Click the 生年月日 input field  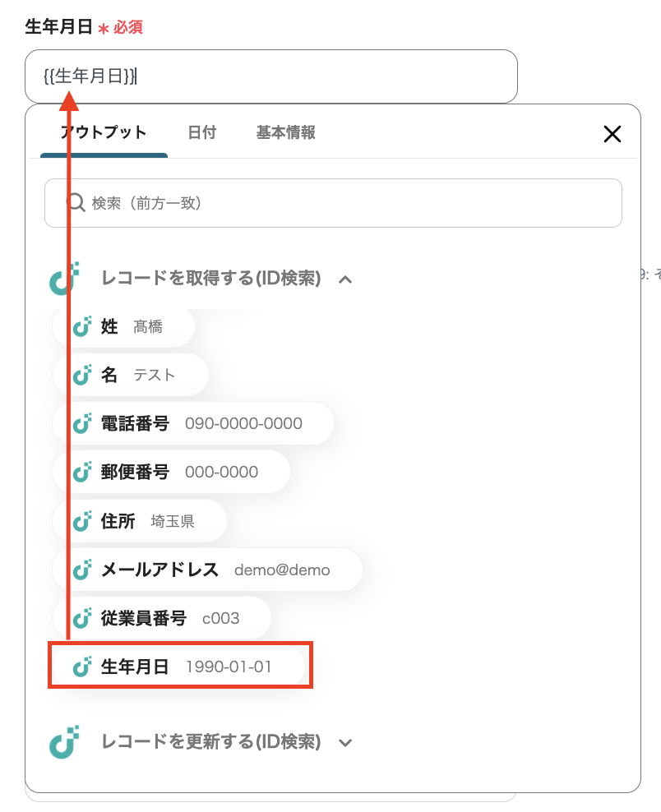[271, 76]
